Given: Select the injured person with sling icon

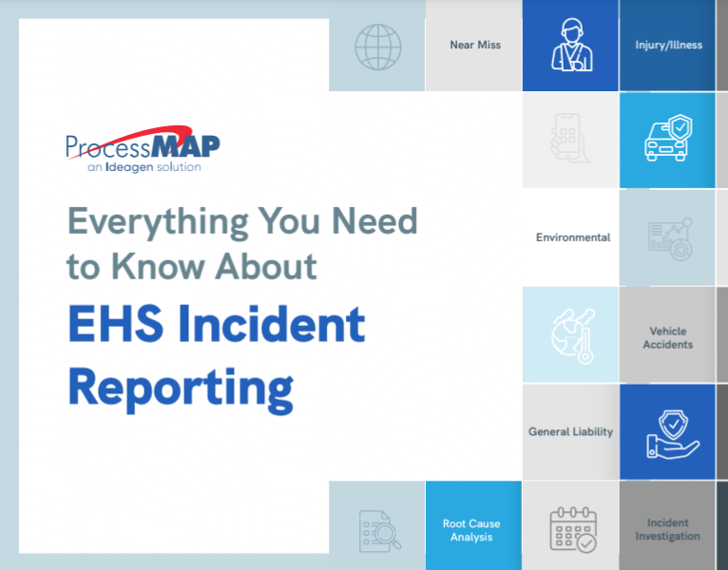Looking at the screenshot, I should [570, 46].
